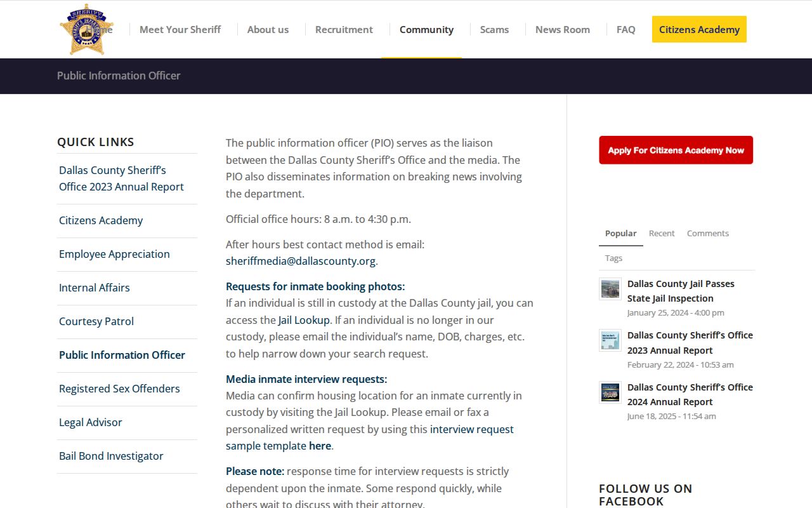Image resolution: width=812 pixels, height=508 pixels.
Task: Open Registered Sex Offenders quick link
Action: 119,389
